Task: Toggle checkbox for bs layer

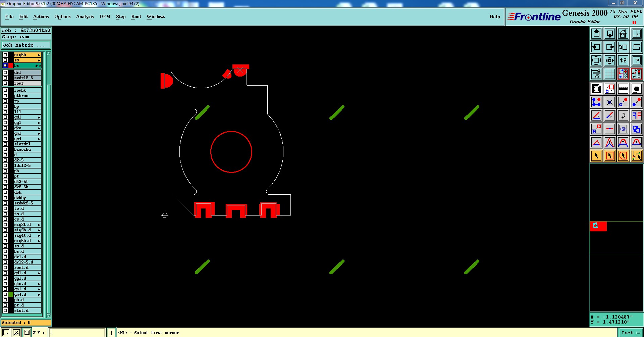Action: point(5,65)
